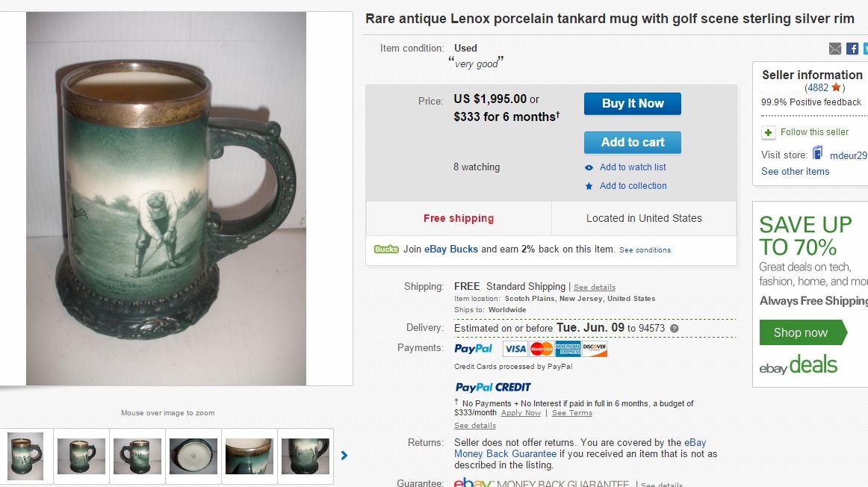Open delivery estimate help question mark
The width and height of the screenshot is (868, 487).
tap(675, 328)
